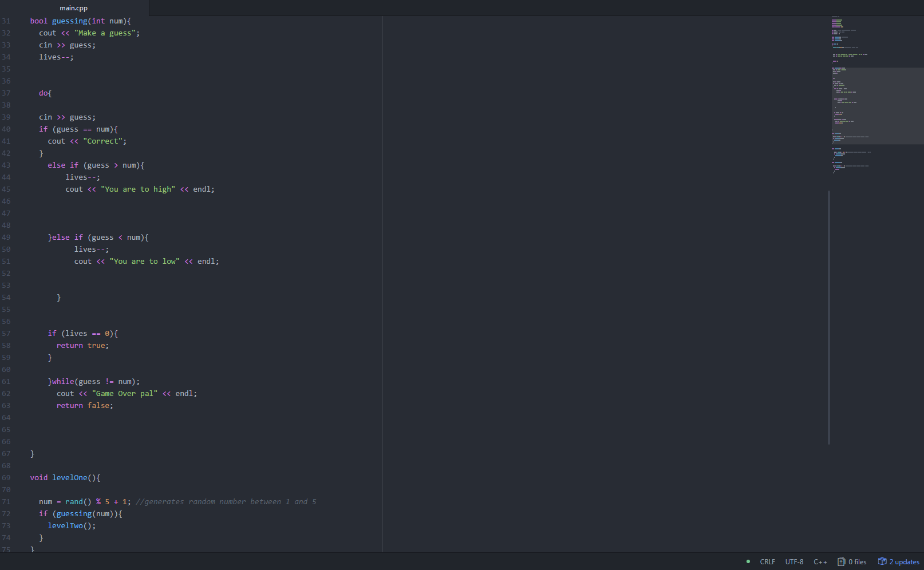Screen dimensions: 924x570
Task: Click the vertical editor scrollbar thumb
Action: (x=829, y=318)
